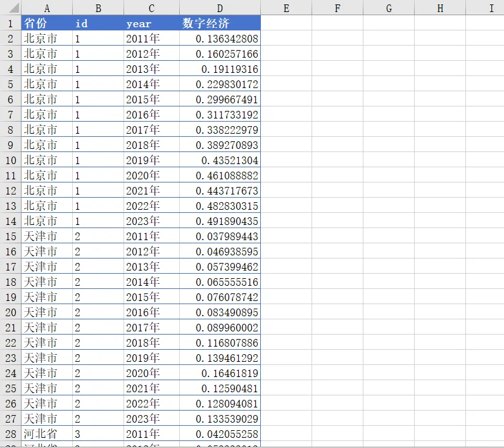The width and height of the screenshot is (504, 448).
Task: Select row 28 header
Action: [x=11, y=434]
